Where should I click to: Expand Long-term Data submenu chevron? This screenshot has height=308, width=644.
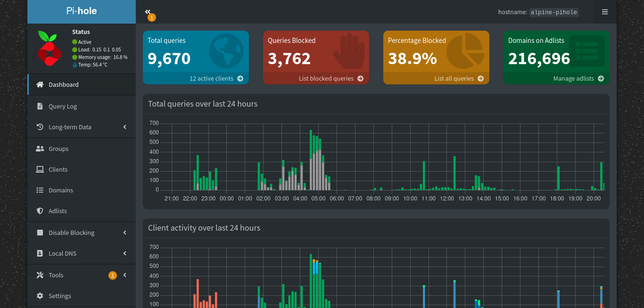(125, 127)
